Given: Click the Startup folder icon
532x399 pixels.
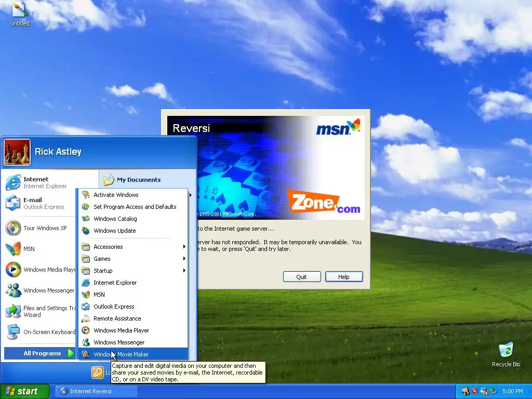Looking at the screenshot, I should coord(86,270).
